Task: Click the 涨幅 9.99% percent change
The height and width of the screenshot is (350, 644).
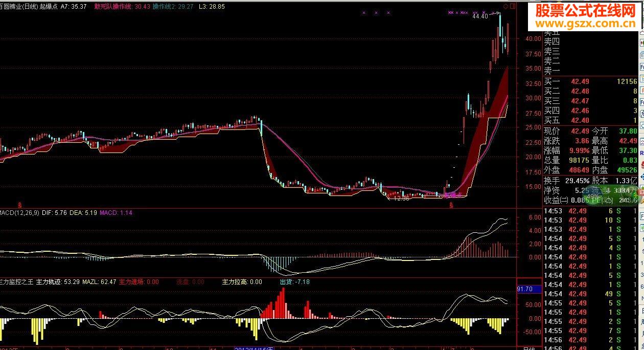Action: point(567,150)
